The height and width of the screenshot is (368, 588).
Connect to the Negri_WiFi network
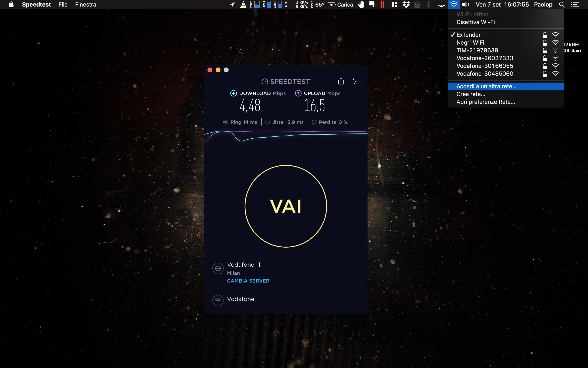pyautogui.click(x=506, y=43)
